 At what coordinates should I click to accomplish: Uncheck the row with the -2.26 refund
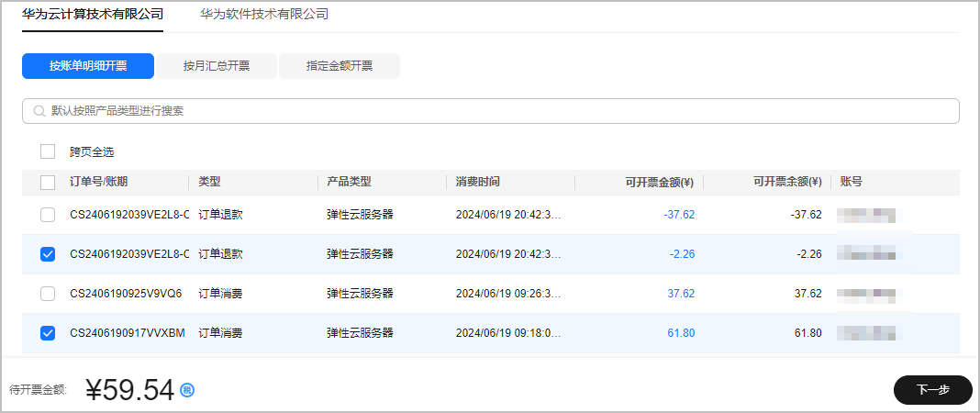[x=48, y=254]
